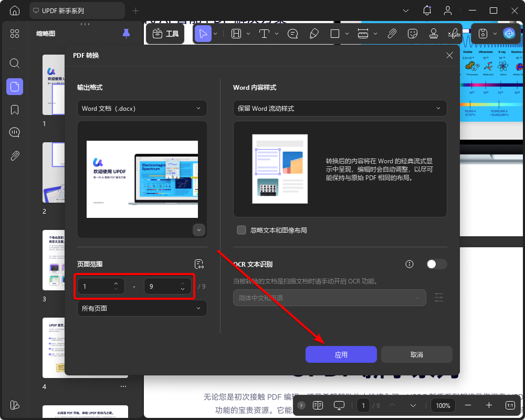Click the current page number box
Viewport: 525px width, 420px height.
[363, 406]
